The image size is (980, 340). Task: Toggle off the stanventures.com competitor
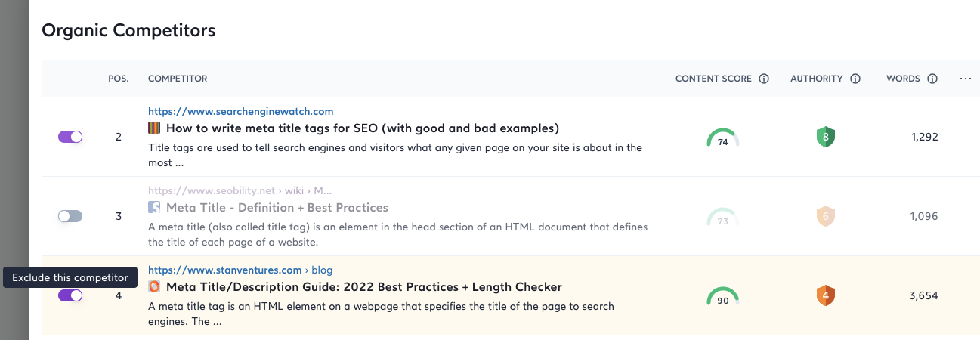tap(70, 295)
